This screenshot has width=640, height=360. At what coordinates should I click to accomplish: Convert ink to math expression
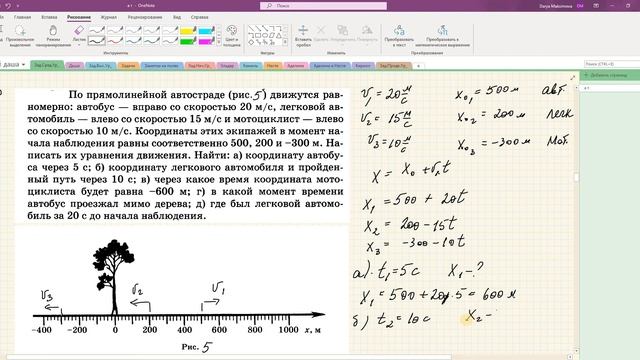pyautogui.click(x=442, y=36)
